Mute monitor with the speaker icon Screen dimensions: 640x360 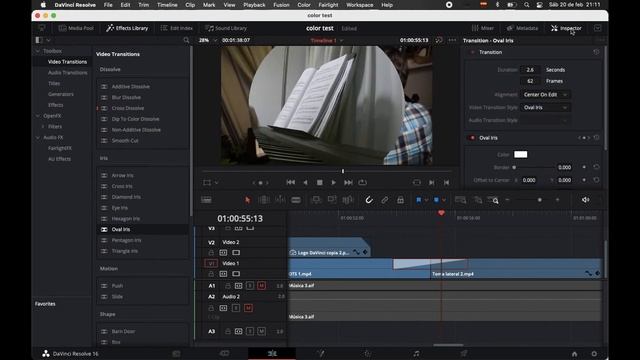(x=585, y=200)
